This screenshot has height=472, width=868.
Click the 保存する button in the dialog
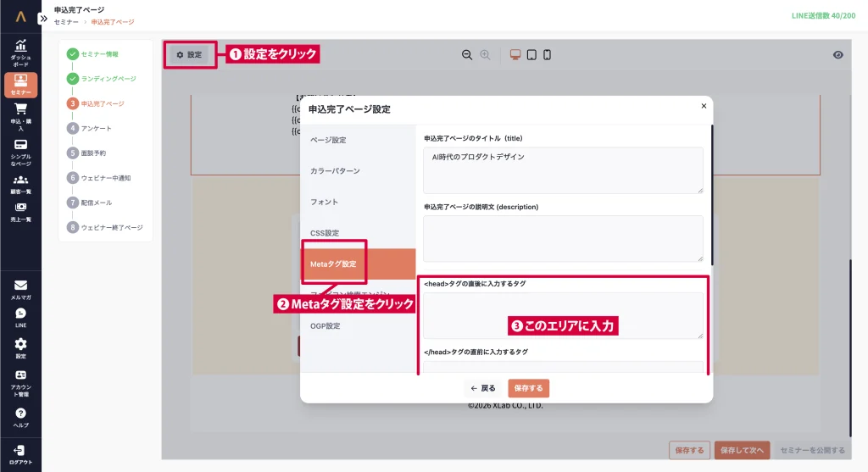click(528, 388)
